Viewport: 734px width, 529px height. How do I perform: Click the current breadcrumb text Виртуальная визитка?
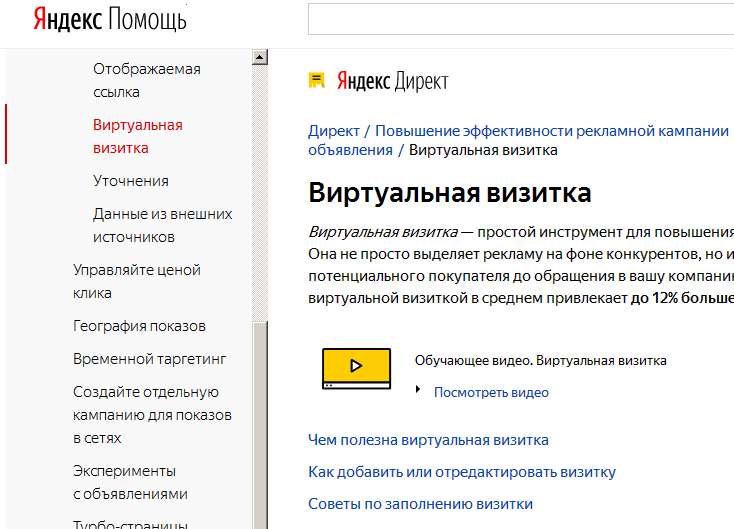coord(483,150)
